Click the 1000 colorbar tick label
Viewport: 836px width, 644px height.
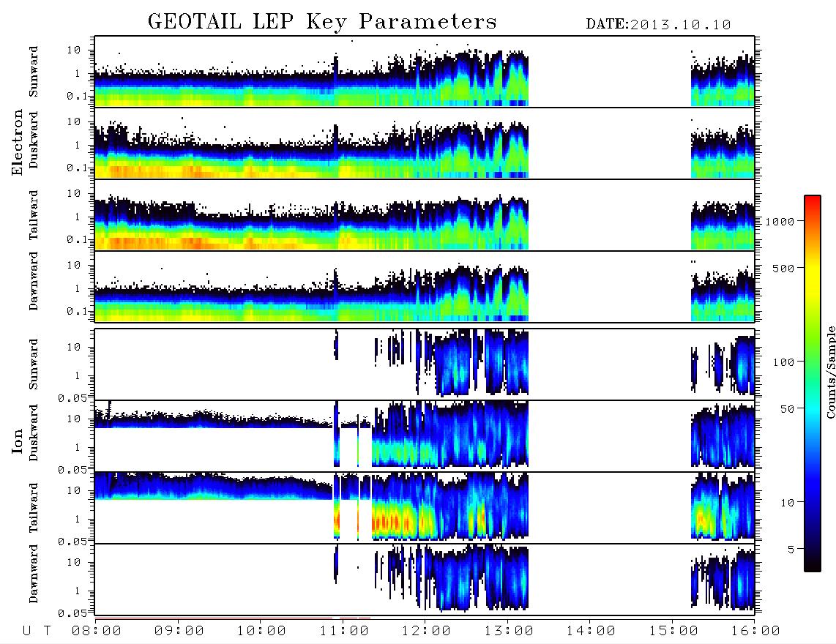click(x=780, y=222)
